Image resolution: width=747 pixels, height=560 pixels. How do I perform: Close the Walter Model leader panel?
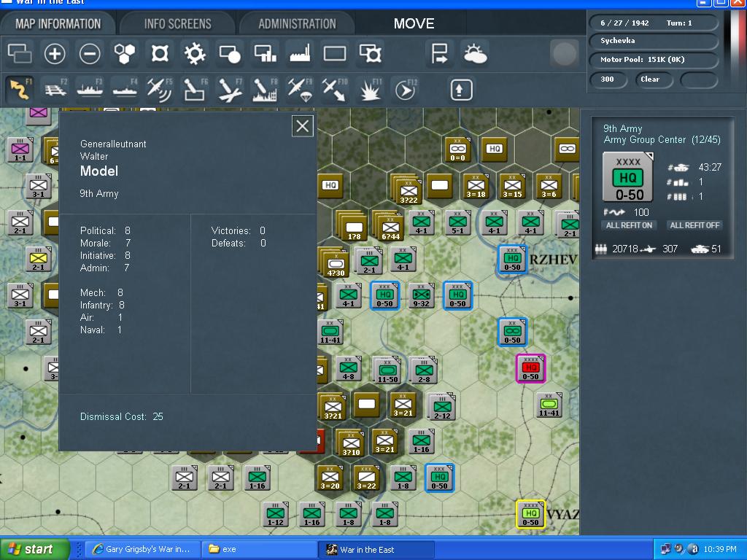303,126
